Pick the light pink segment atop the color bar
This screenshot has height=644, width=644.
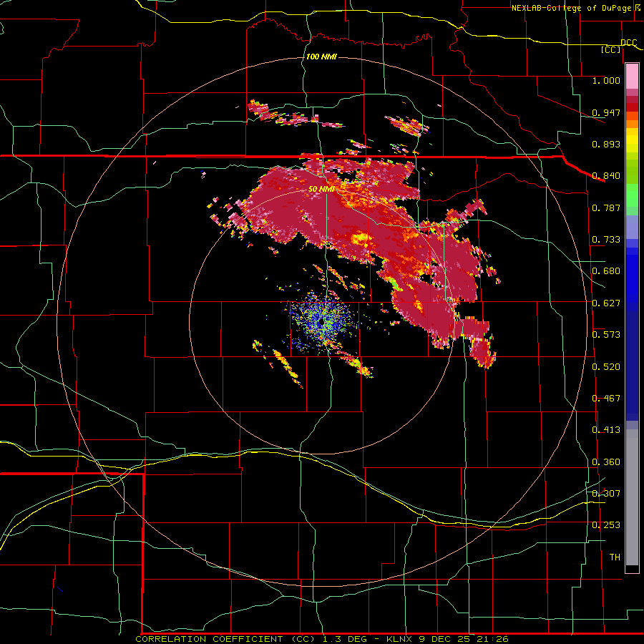click(x=632, y=76)
